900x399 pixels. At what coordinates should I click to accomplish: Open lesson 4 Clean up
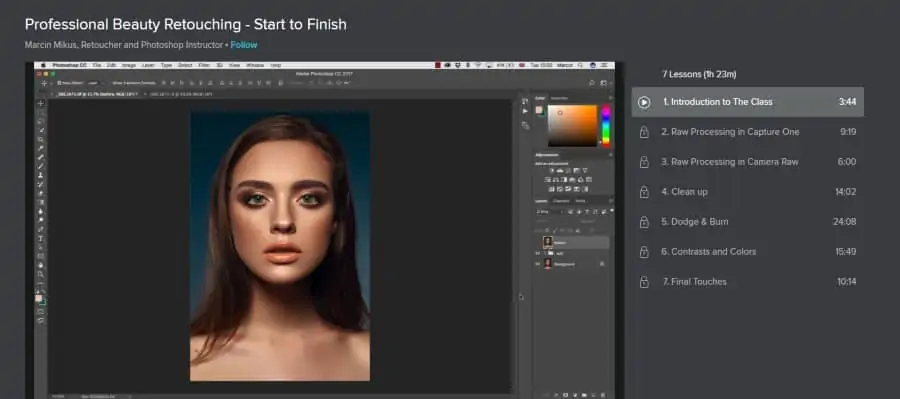pos(747,192)
